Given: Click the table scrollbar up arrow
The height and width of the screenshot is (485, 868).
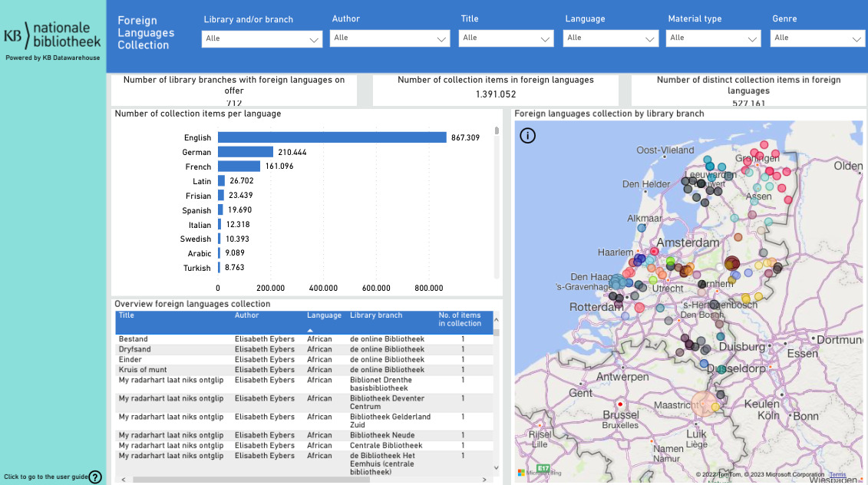Looking at the screenshot, I should pyautogui.click(x=496, y=319).
